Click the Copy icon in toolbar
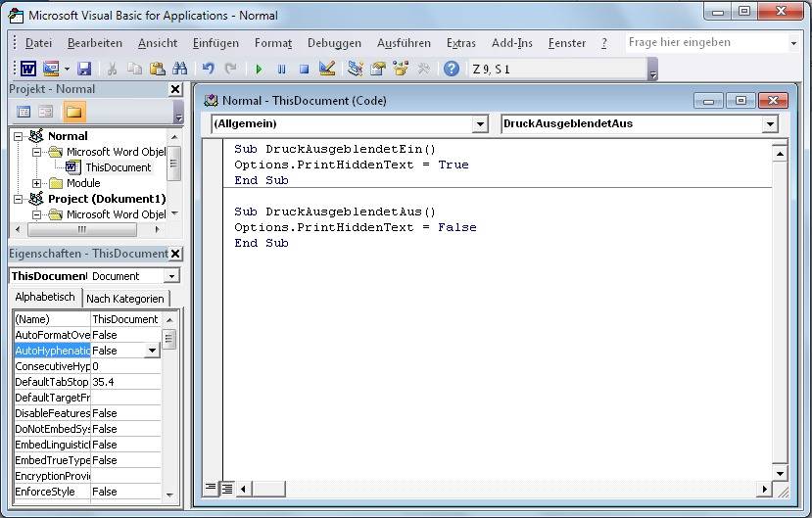This screenshot has width=812, height=518. [134, 69]
